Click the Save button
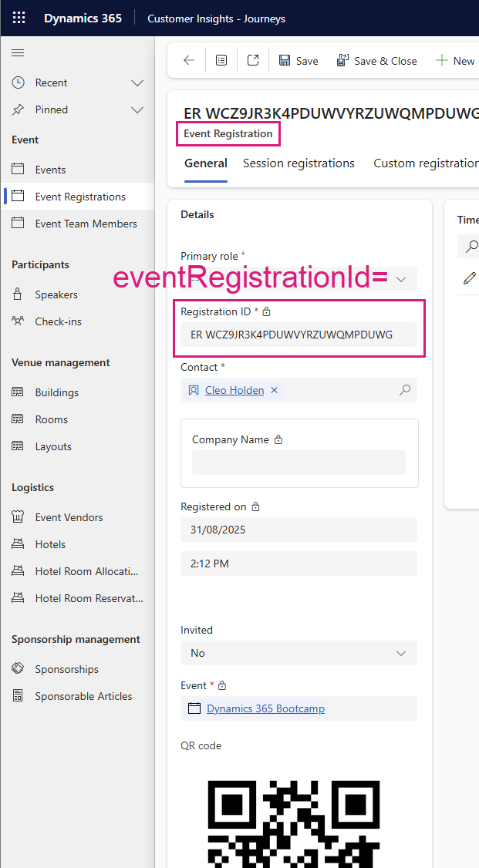This screenshot has width=479, height=868. (x=299, y=61)
